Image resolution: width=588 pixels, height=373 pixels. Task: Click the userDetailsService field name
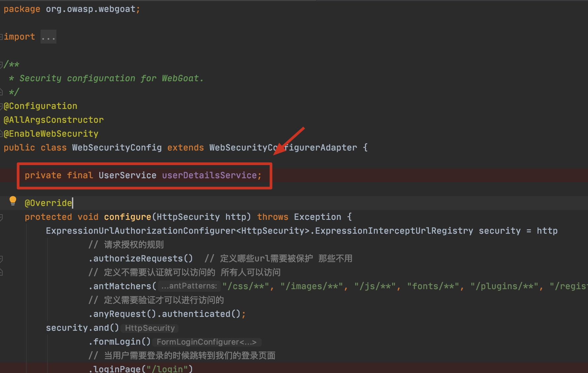pyautogui.click(x=209, y=175)
